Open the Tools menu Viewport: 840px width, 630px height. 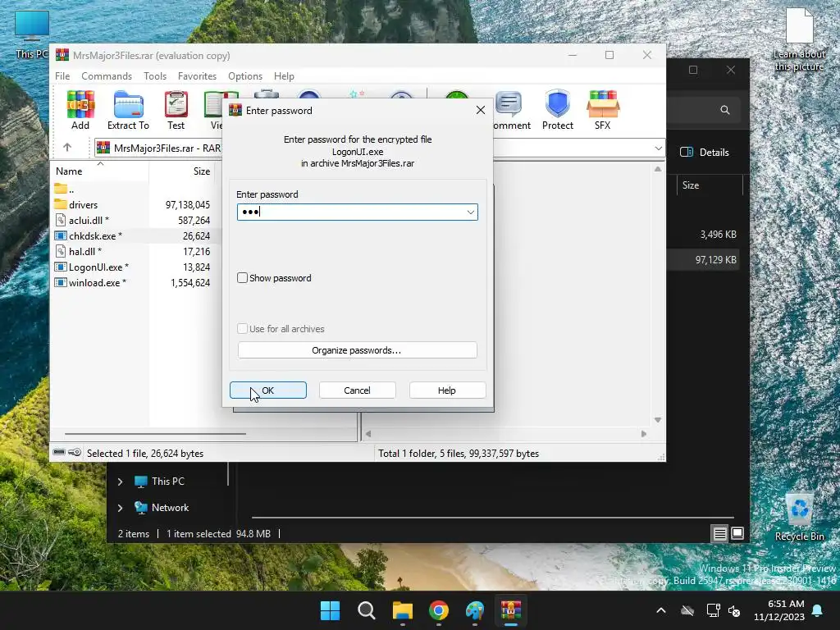point(155,76)
